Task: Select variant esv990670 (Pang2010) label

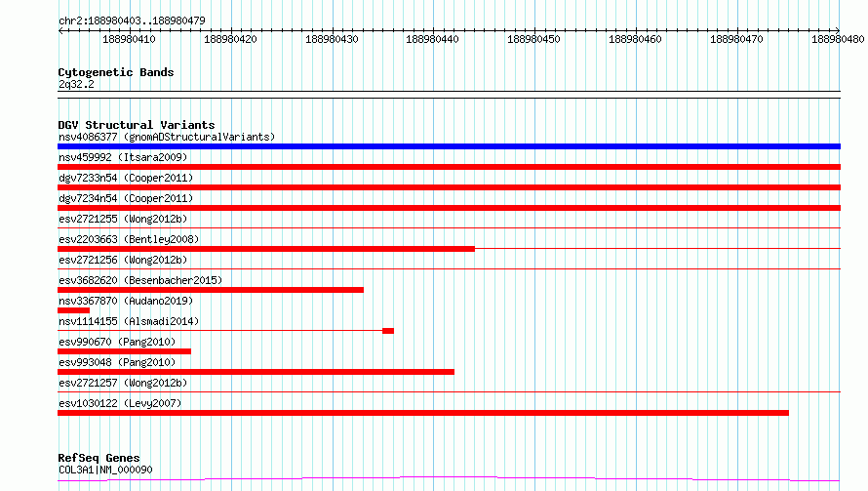Action: [117, 342]
